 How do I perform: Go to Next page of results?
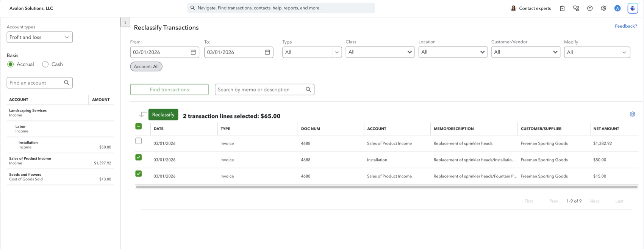pyautogui.click(x=594, y=201)
